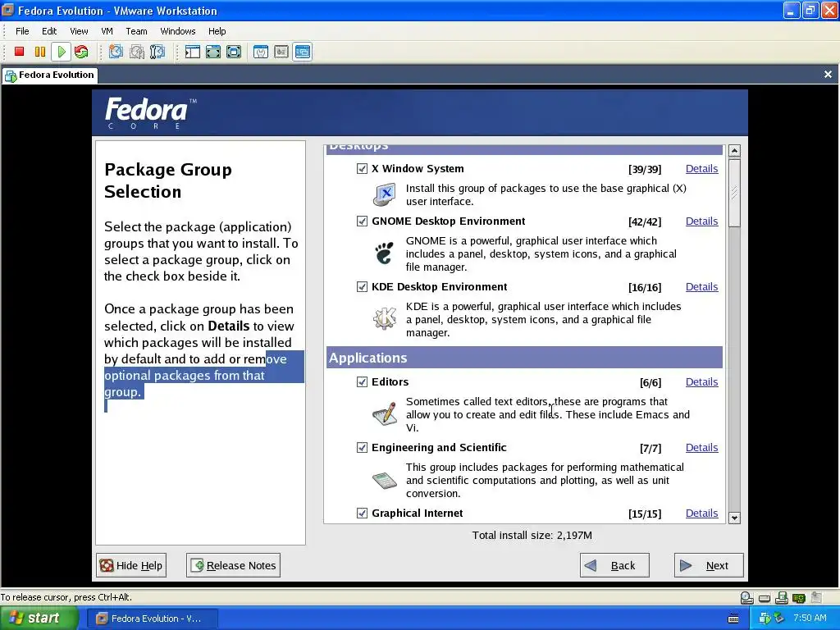
Task: Open the VM menu
Action: (x=107, y=31)
